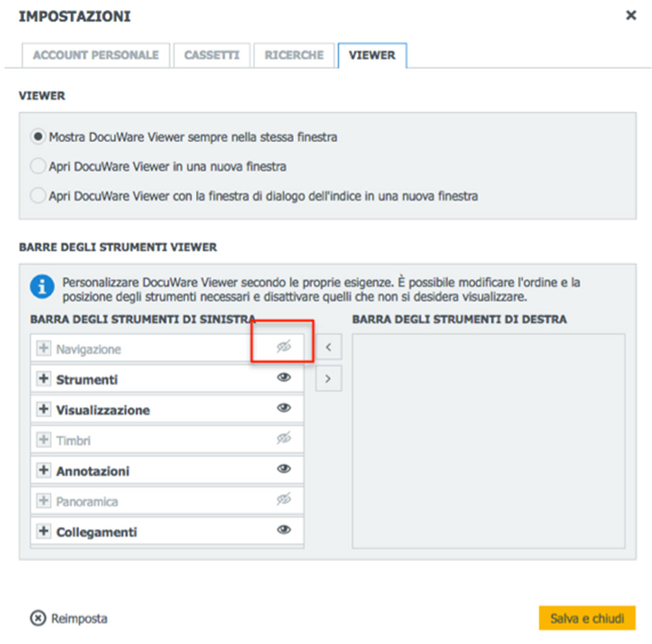The height and width of the screenshot is (644, 652).
Task: Hide the Strumenti group with eye icon
Action: click(x=284, y=377)
